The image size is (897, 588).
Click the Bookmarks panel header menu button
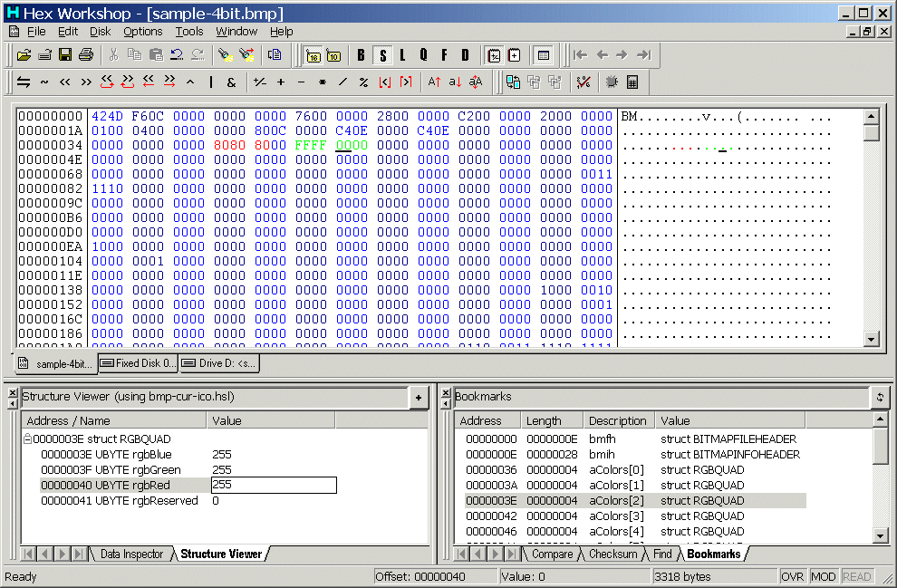[879, 397]
